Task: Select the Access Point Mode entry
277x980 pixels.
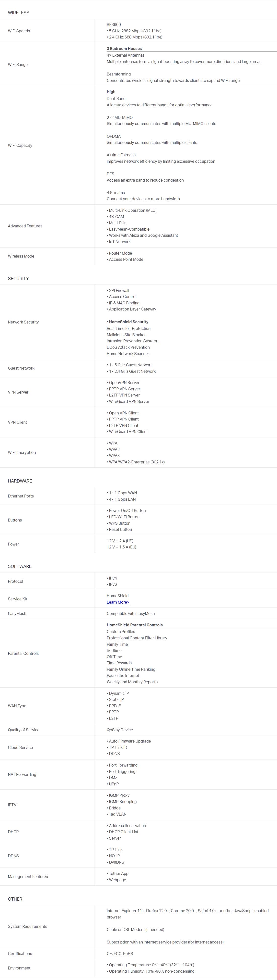Action: point(126,260)
